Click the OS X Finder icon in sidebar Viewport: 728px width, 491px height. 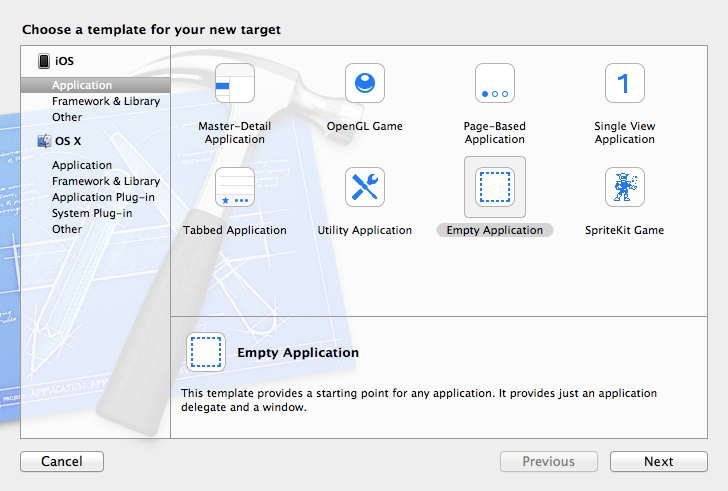(x=44, y=141)
